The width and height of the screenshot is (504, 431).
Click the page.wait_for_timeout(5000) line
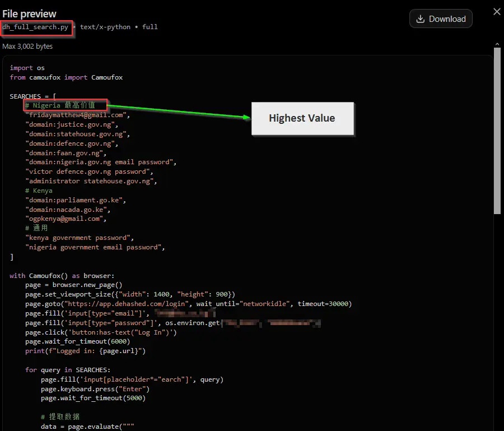[93, 398]
